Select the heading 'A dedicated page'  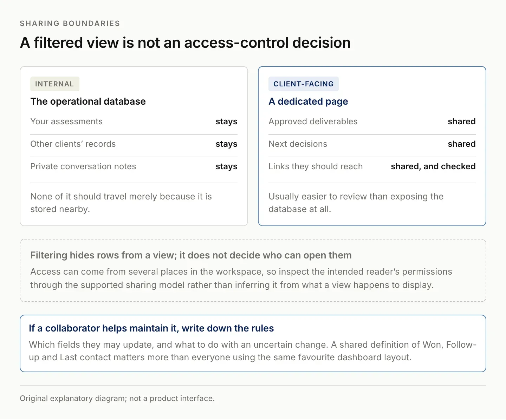tap(308, 101)
